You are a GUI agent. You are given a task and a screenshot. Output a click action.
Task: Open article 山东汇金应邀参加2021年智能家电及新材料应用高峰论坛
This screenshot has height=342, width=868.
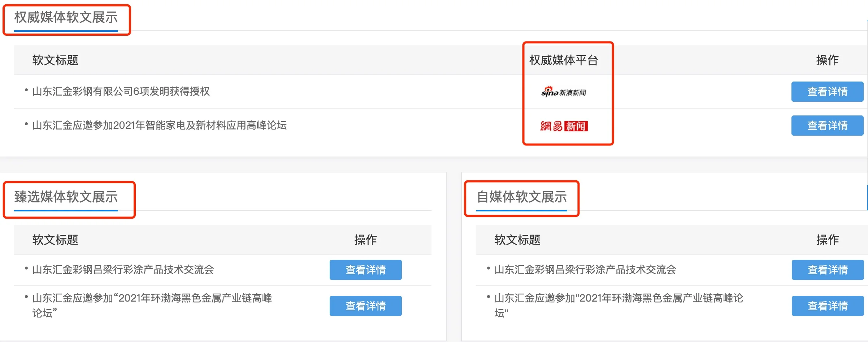tap(159, 125)
